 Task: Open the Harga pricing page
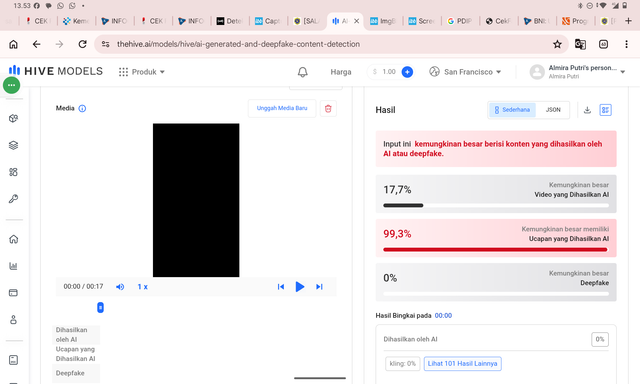click(x=341, y=72)
